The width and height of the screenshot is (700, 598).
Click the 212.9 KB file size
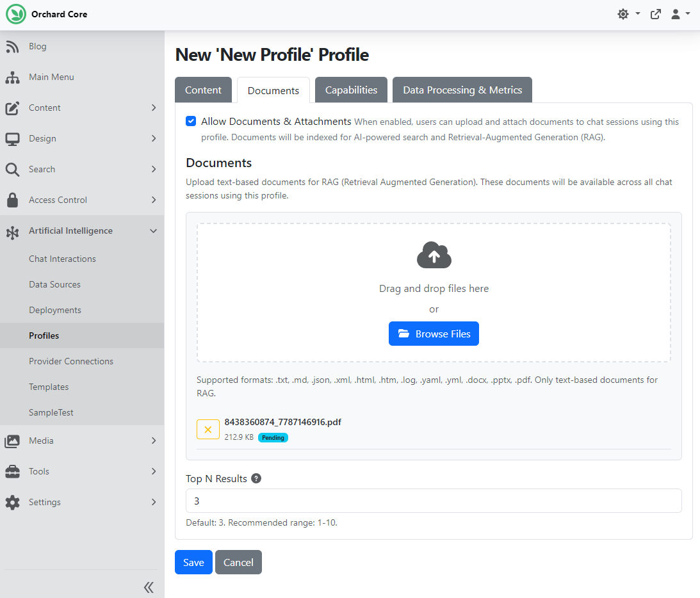[239, 437]
